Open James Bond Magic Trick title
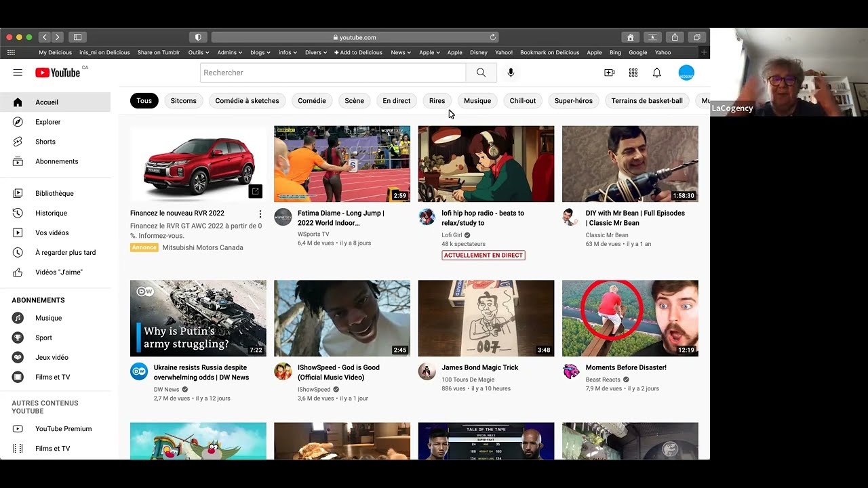This screenshot has height=488, width=868. click(480, 367)
